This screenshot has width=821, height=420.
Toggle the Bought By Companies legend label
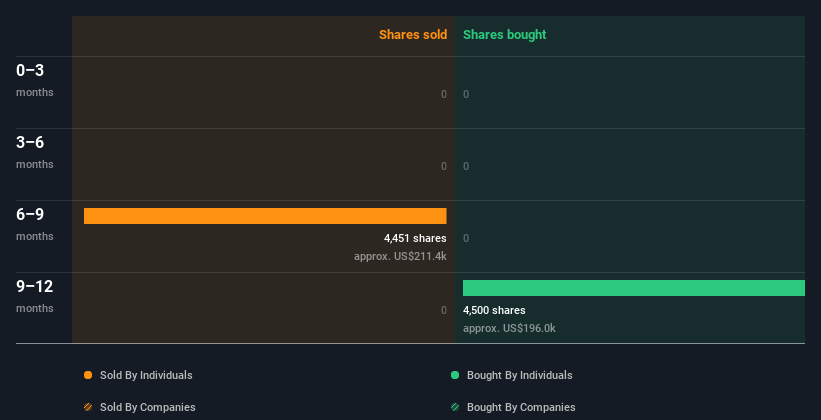521,407
